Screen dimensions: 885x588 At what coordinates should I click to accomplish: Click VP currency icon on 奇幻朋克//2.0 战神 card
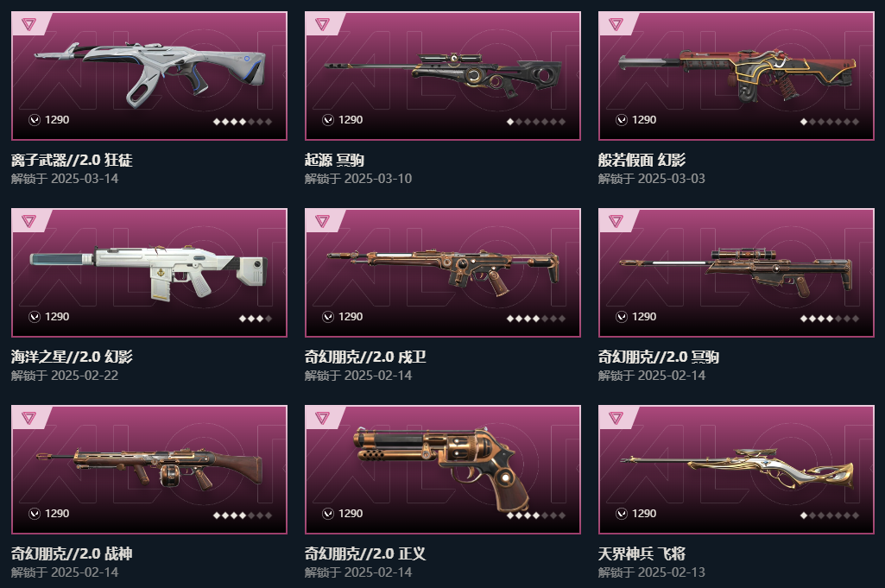(35, 514)
